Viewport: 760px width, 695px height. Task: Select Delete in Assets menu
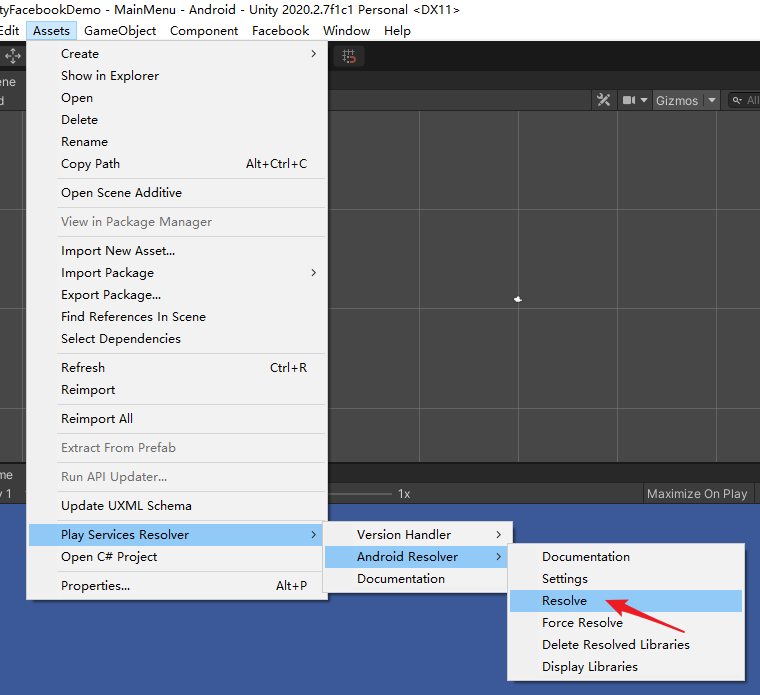177,120
